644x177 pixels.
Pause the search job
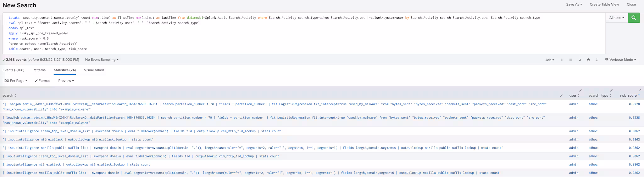(x=562, y=60)
